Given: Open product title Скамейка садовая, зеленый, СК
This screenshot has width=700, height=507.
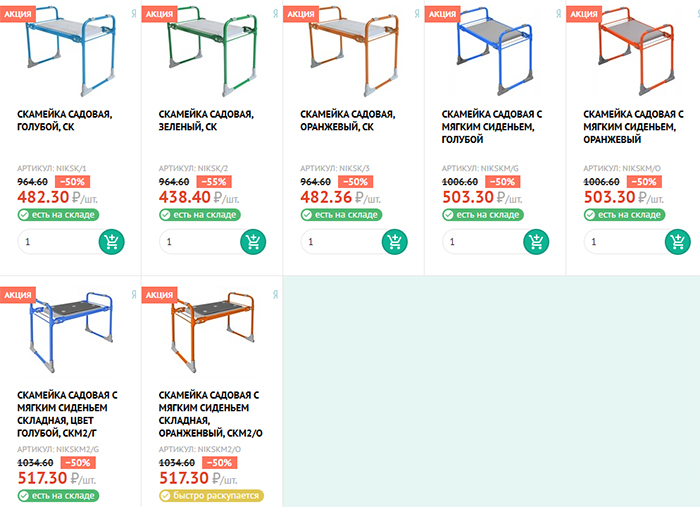Looking at the screenshot, I should (x=206, y=121).
